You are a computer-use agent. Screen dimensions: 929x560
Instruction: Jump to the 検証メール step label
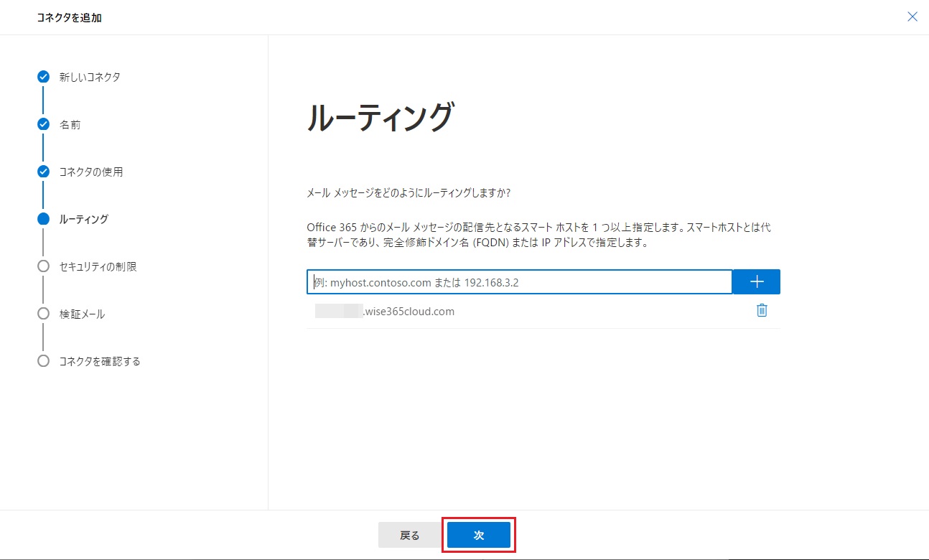click(82, 314)
